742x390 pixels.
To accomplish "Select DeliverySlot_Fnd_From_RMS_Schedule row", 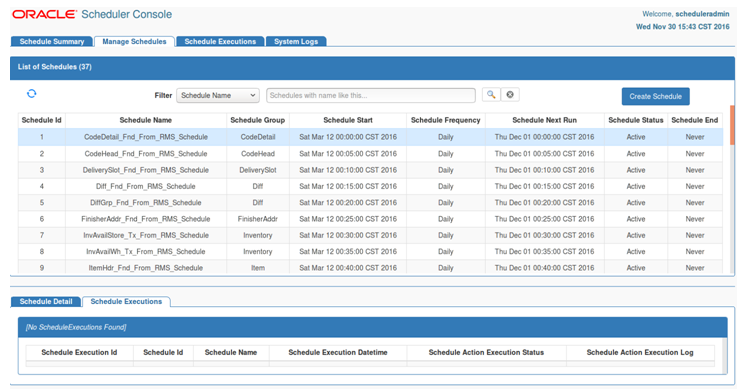I will tap(371, 170).
